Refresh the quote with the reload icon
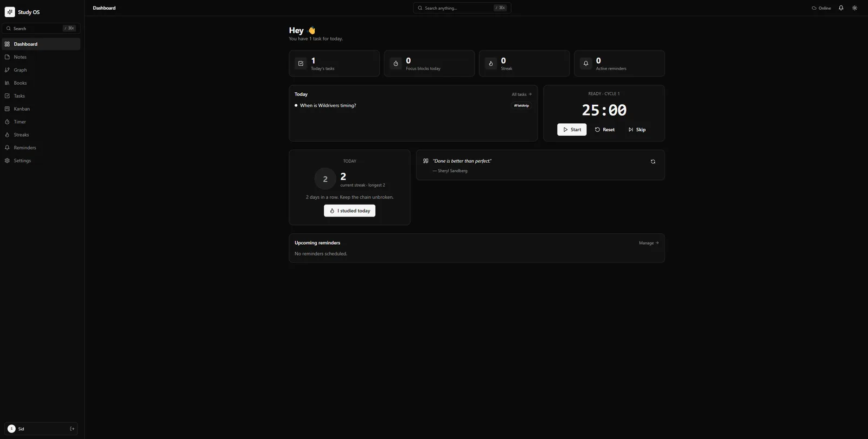The width and height of the screenshot is (868, 439). click(x=653, y=162)
